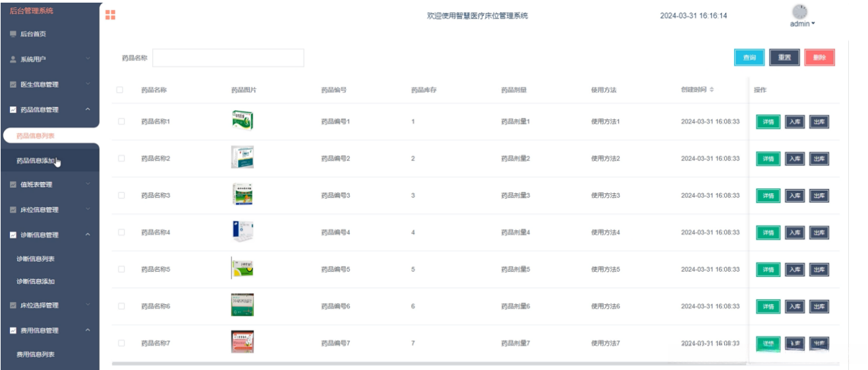
Task: Collapse the 诊断信息管理 menu chevron
Action: [x=88, y=235]
